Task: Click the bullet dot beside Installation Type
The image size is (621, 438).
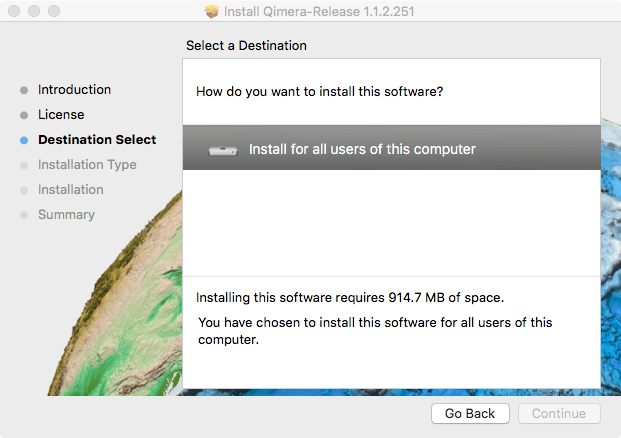Action: (24, 165)
